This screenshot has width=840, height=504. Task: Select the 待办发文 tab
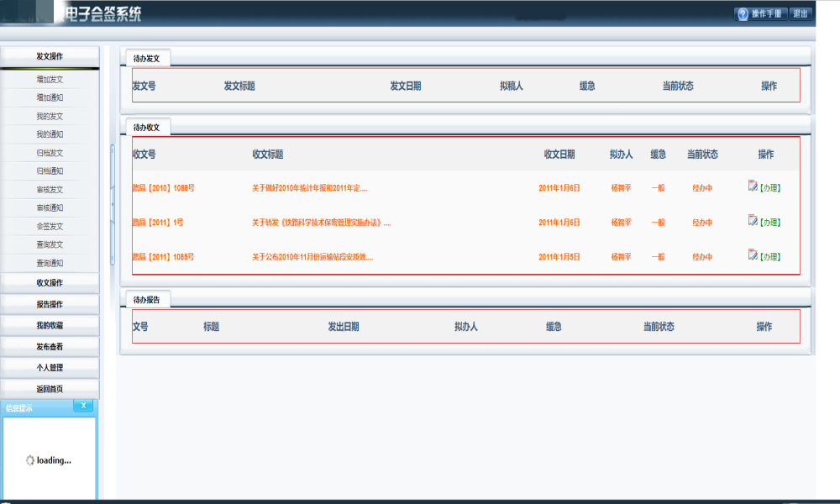(147, 59)
